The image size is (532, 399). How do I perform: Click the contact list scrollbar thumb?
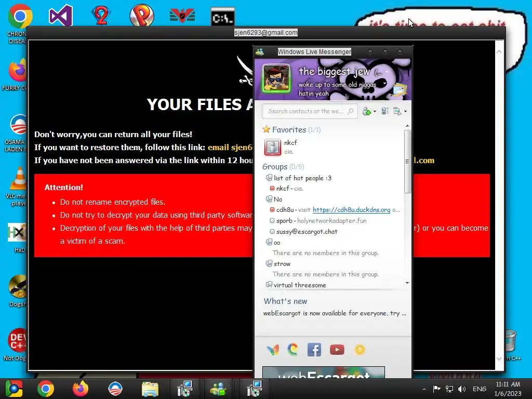pyautogui.click(x=407, y=162)
